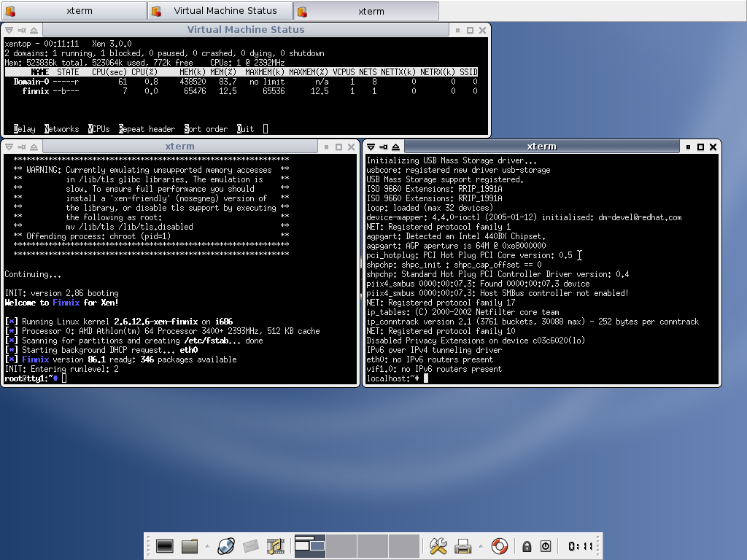Click Sort order in the xentop command bar
The image size is (747, 560).
coord(205,128)
